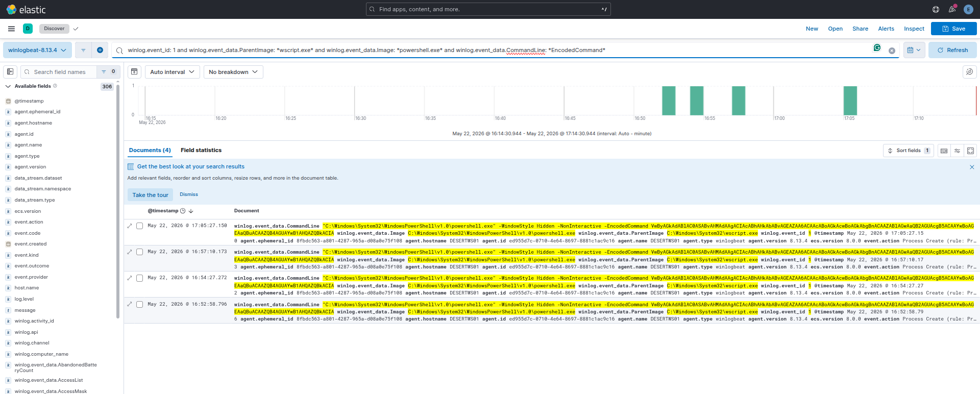Click the Grammarly icon in query bar

pyautogui.click(x=877, y=47)
